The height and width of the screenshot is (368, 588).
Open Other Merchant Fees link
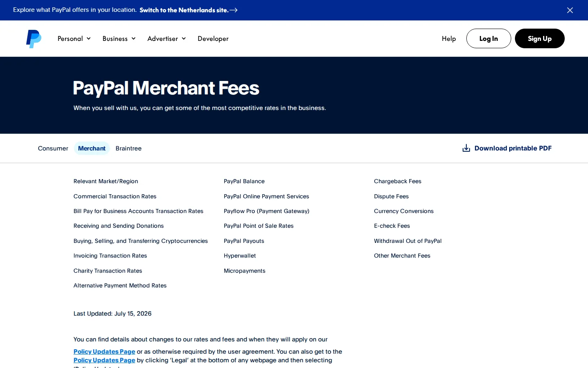point(402,256)
